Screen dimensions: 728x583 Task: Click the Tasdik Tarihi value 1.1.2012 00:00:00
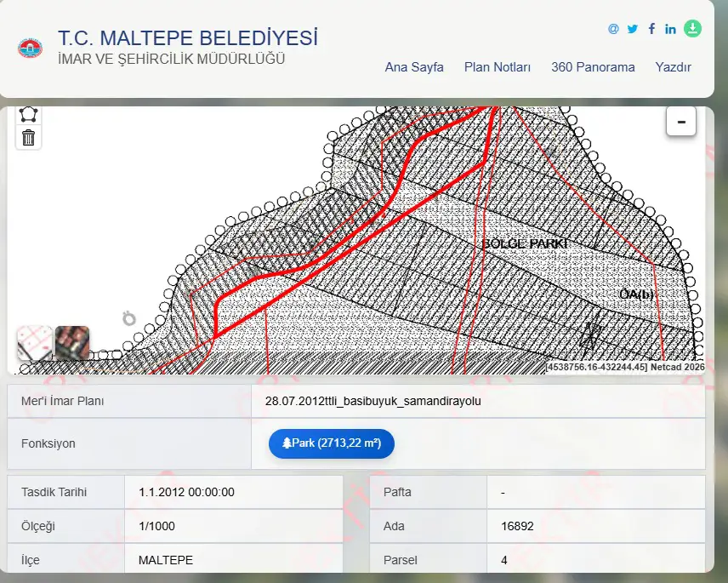[x=186, y=493]
